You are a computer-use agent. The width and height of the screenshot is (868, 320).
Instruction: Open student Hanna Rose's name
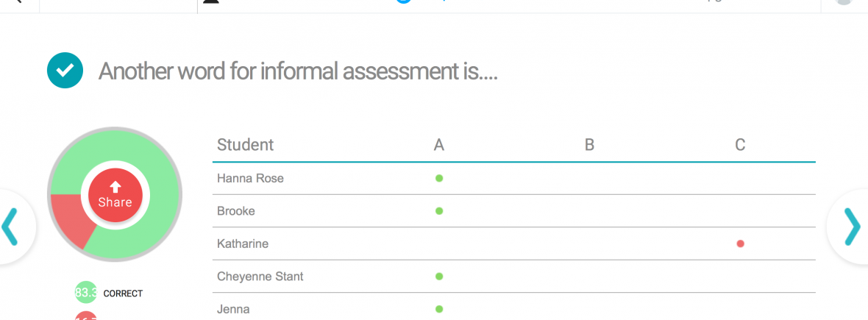[250, 178]
